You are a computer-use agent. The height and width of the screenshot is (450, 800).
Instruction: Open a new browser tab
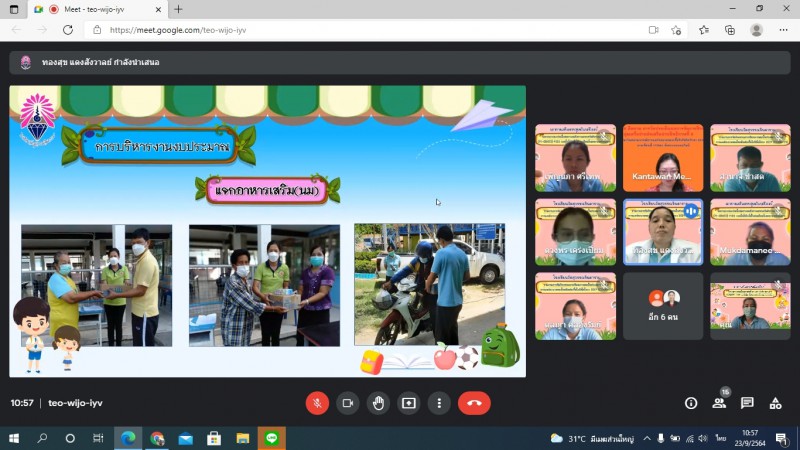click(x=178, y=9)
